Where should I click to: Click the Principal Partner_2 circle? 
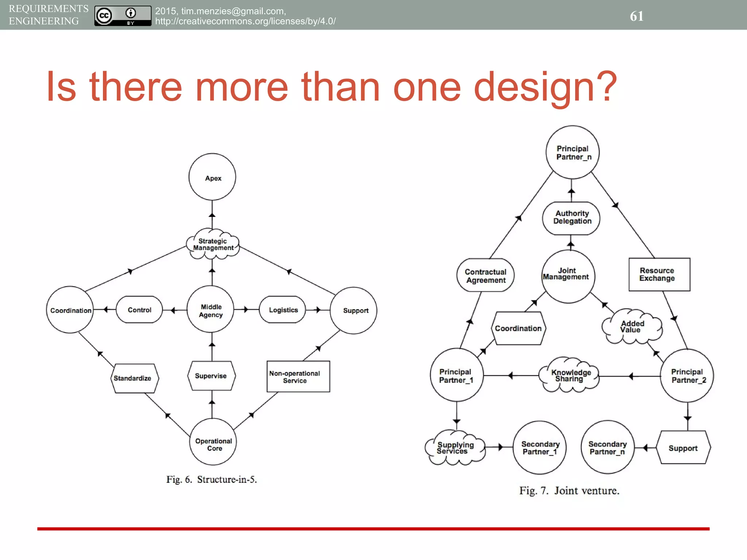687,376
